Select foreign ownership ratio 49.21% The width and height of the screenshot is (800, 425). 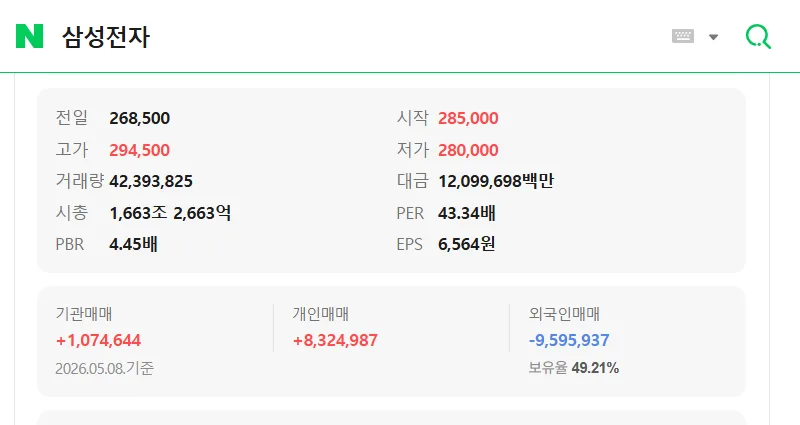point(595,368)
